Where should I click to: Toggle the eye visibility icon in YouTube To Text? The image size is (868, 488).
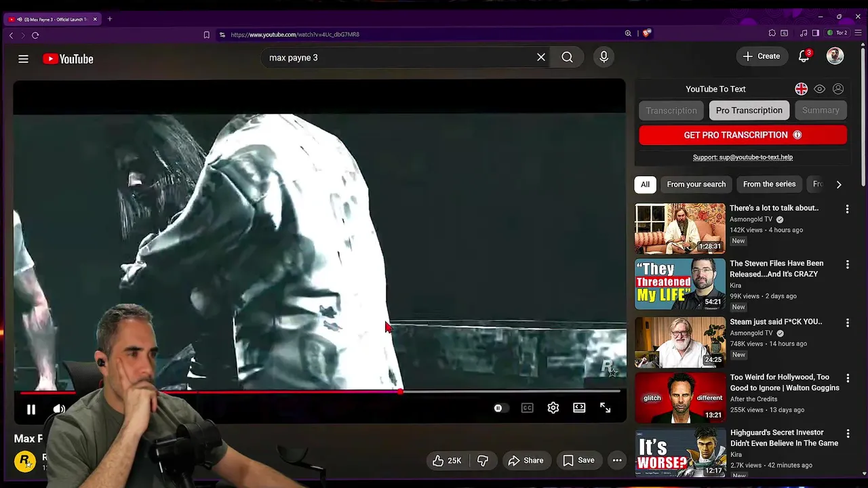(820, 89)
